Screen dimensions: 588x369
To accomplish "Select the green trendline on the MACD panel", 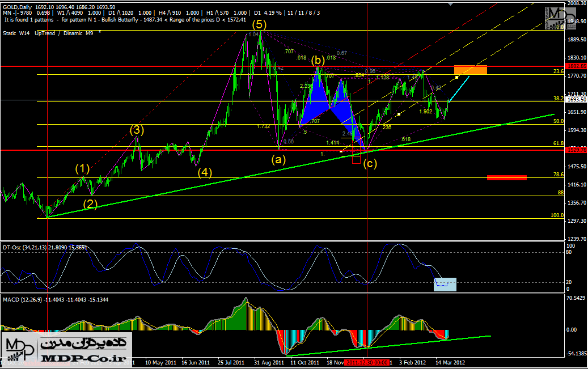I will (x=388, y=346).
